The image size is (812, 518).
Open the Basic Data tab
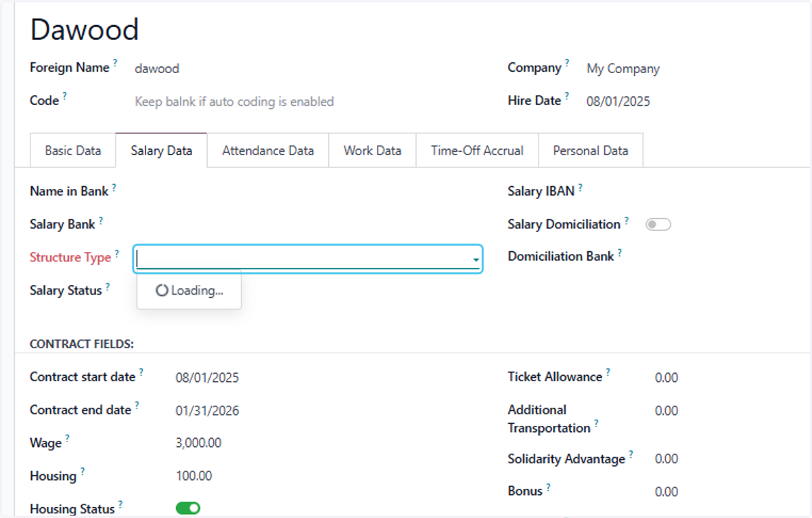pos(73,150)
